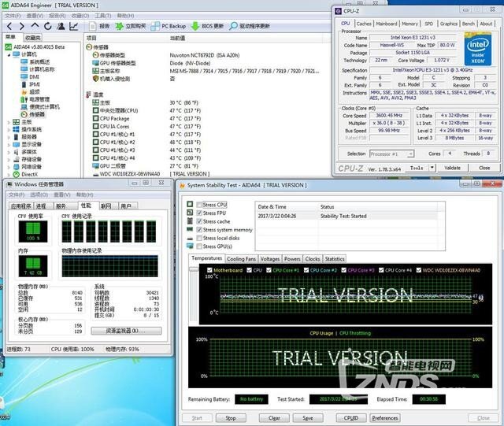Uncheck the Stress FPU checkbox
The height and width of the screenshot is (426, 504).
199,213
